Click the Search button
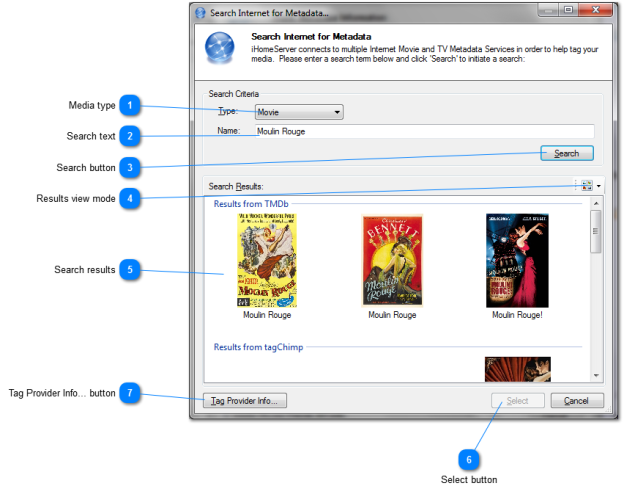 (567, 153)
